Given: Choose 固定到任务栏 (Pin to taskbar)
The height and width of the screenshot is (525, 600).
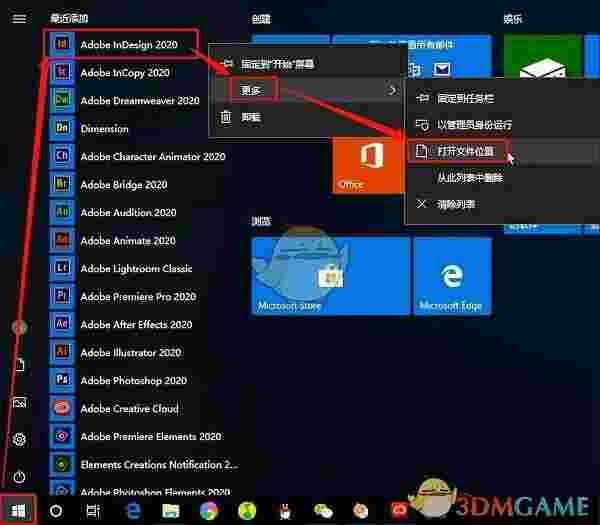Looking at the screenshot, I should click(503, 98).
